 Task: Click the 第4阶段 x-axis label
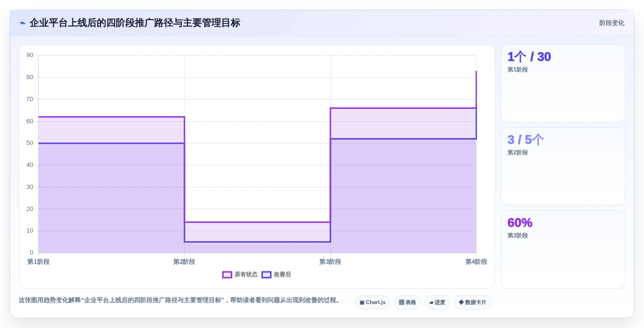coord(476,262)
